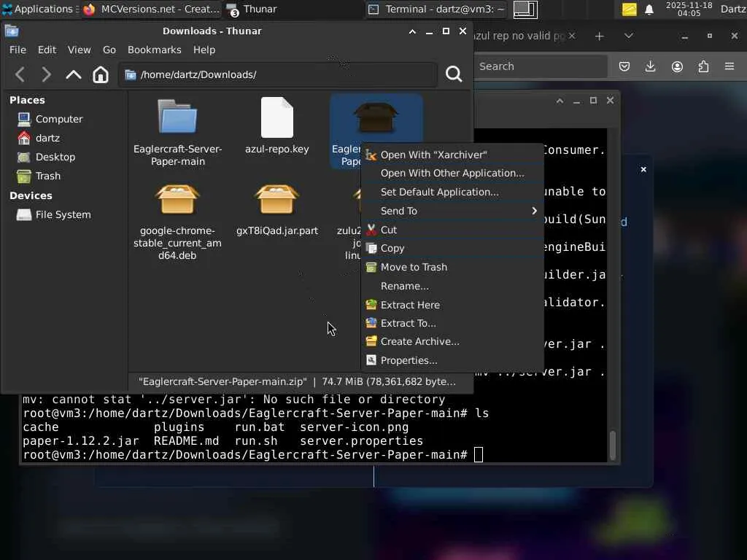Select gxT8iQad.jar.part file icon
747x560 pixels.
pyautogui.click(x=276, y=199)
